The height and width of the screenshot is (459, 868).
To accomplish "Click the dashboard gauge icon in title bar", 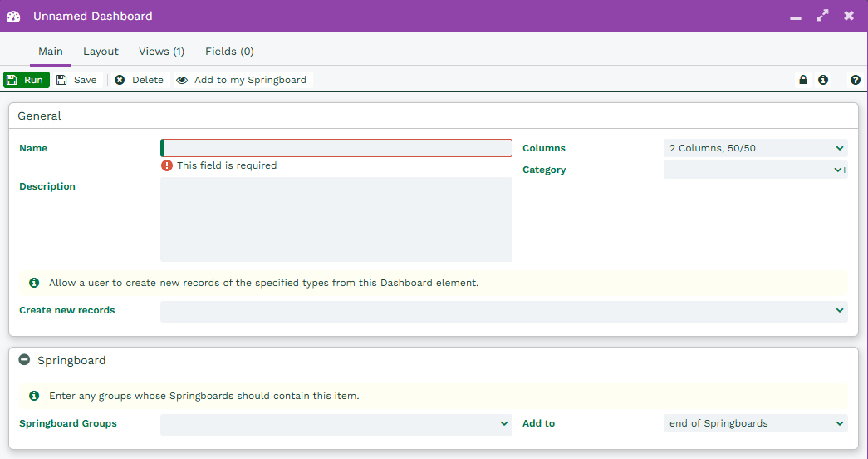I will pos(13,16).
